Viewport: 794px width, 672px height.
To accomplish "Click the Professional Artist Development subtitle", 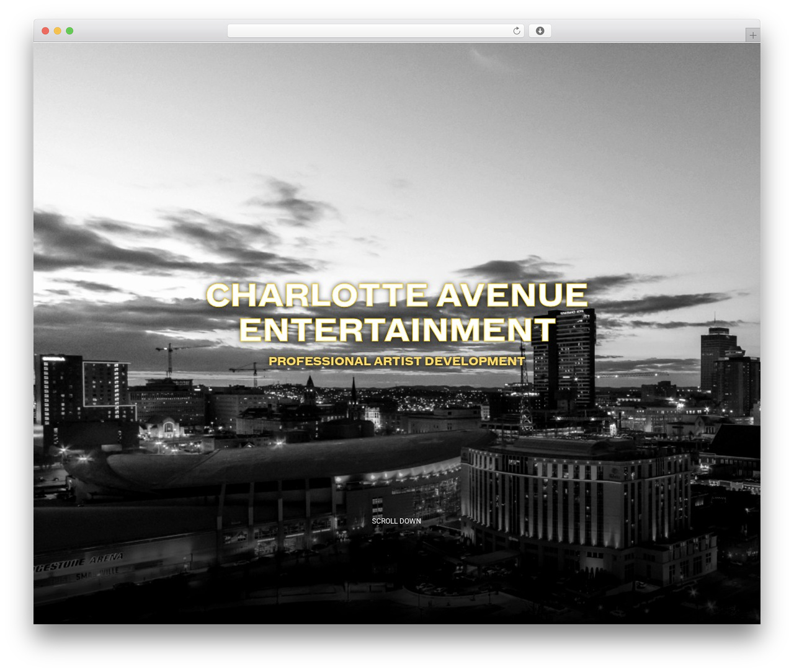I will (397, 361).
